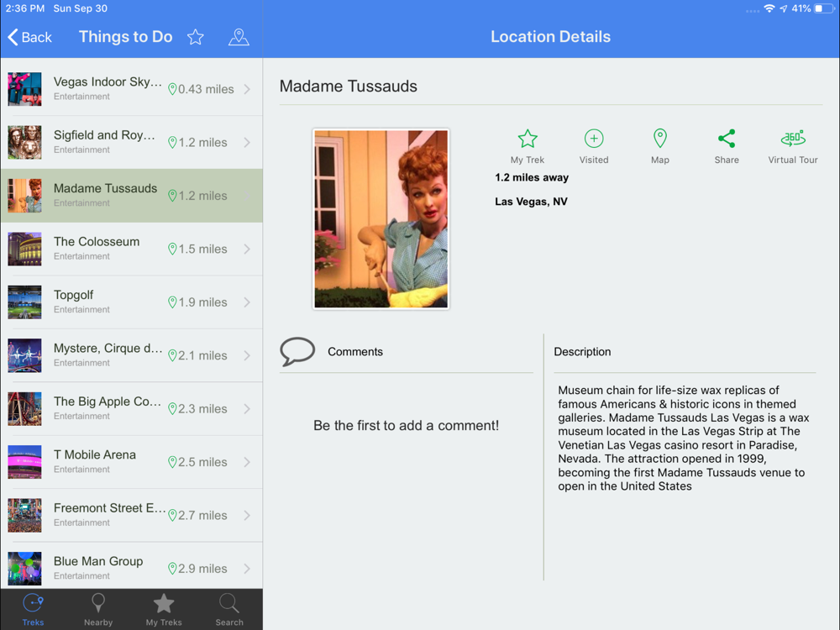Tap the Description heading
The image size is (840, 630).
(x=582, y=352)
